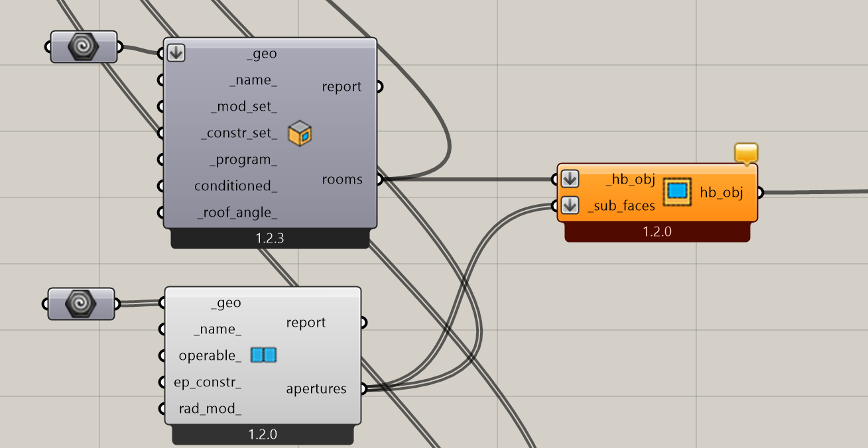868x448 pixels.
Task: Click the _constr_set_ input label
Action: click(239, 133)
